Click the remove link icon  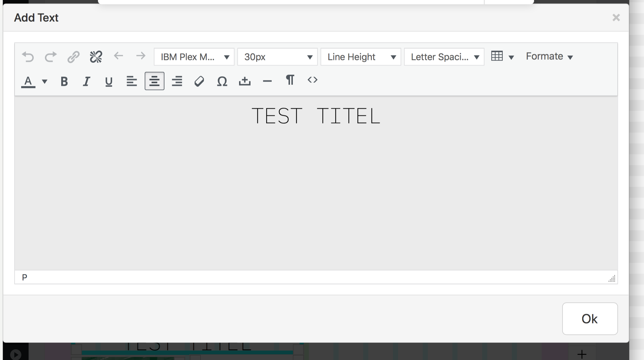tap(96, 57)
